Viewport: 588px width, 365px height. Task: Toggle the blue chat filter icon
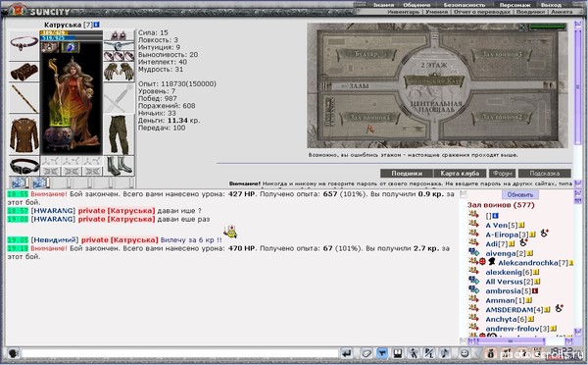tap(382, 353)
